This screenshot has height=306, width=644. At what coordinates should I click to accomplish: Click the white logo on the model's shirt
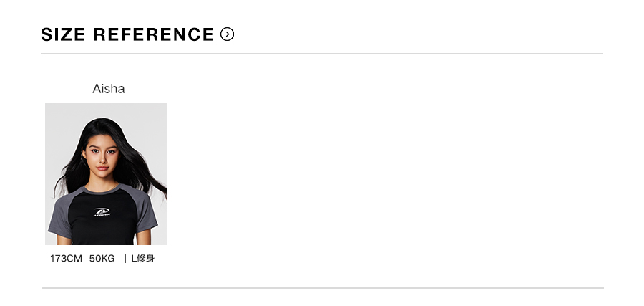(102, 211)
